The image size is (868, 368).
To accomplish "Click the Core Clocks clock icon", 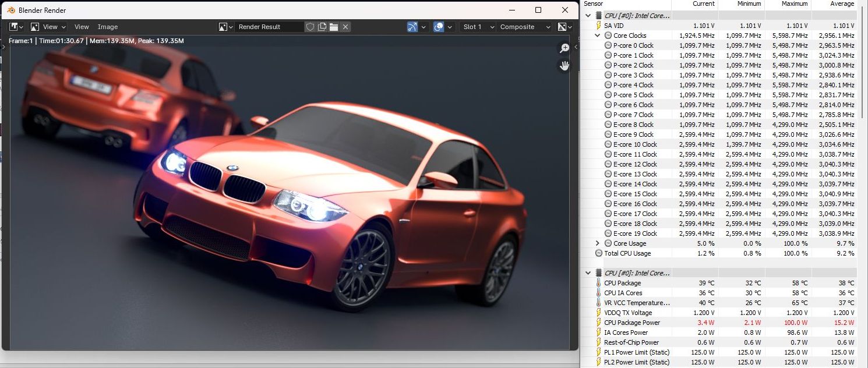I will click(608, 36).
